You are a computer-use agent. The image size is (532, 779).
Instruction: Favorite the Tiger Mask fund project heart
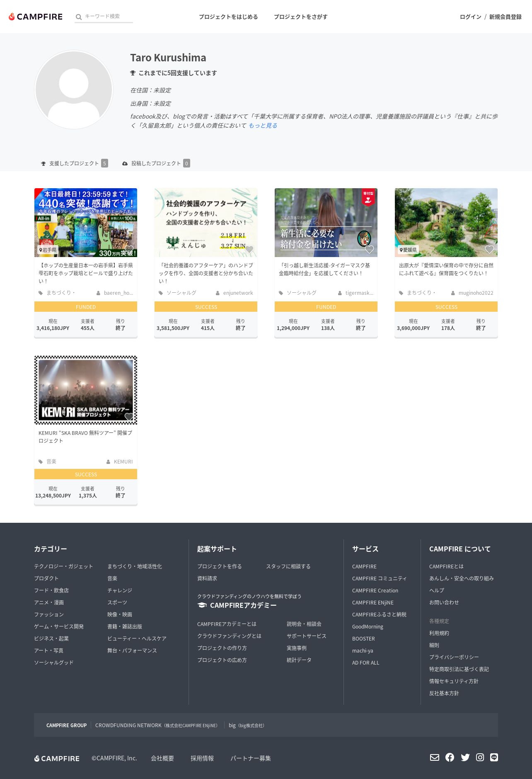tap(369, 250)
